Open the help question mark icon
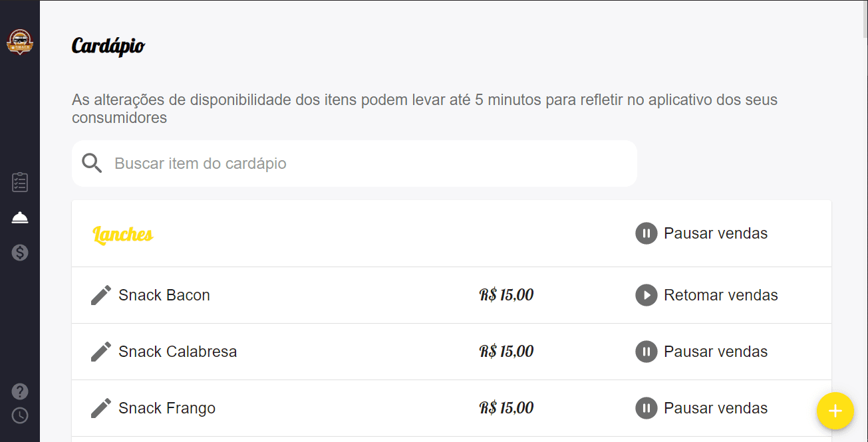This screenshot has width=868, height=442. click(x=20, y=391)
